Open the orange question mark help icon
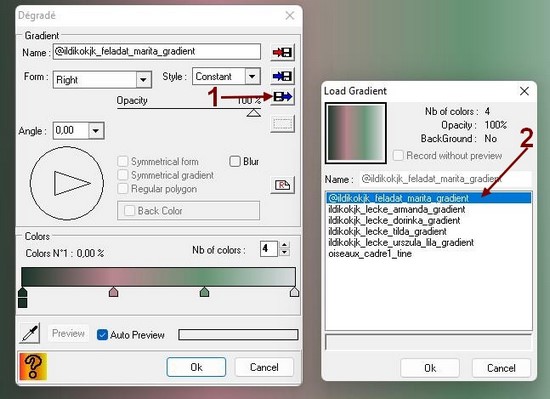 coord(33,366)
